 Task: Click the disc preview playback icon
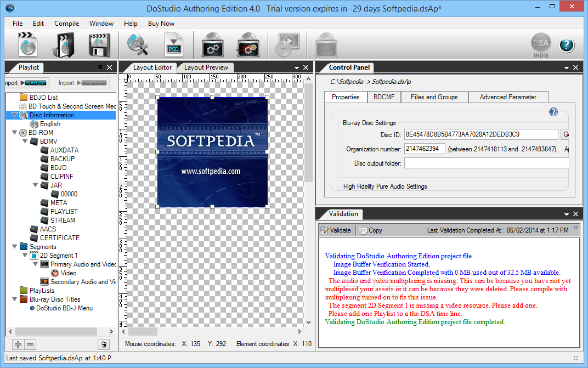[287, 45]
